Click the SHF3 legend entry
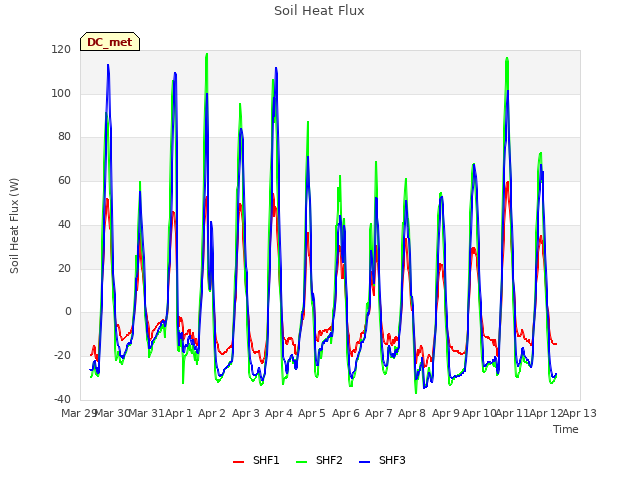 coord(382,460)
